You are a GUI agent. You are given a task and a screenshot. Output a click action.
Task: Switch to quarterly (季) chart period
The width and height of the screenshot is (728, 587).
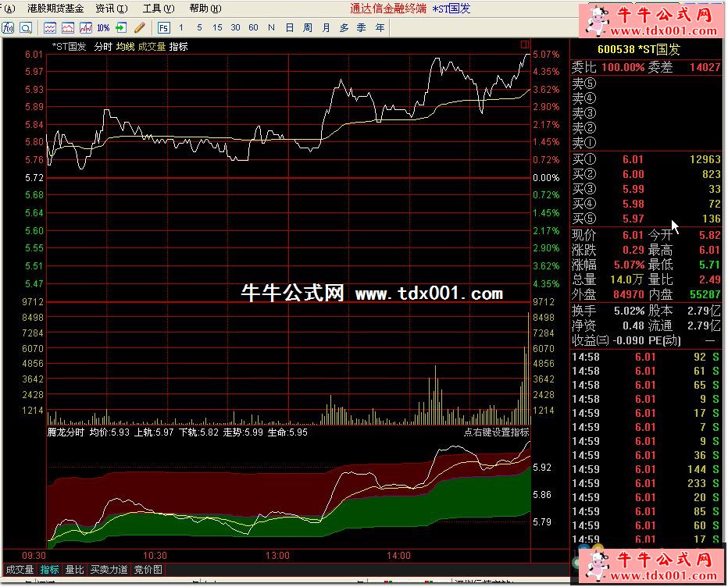pyautogui.click(x=362, y=28)
